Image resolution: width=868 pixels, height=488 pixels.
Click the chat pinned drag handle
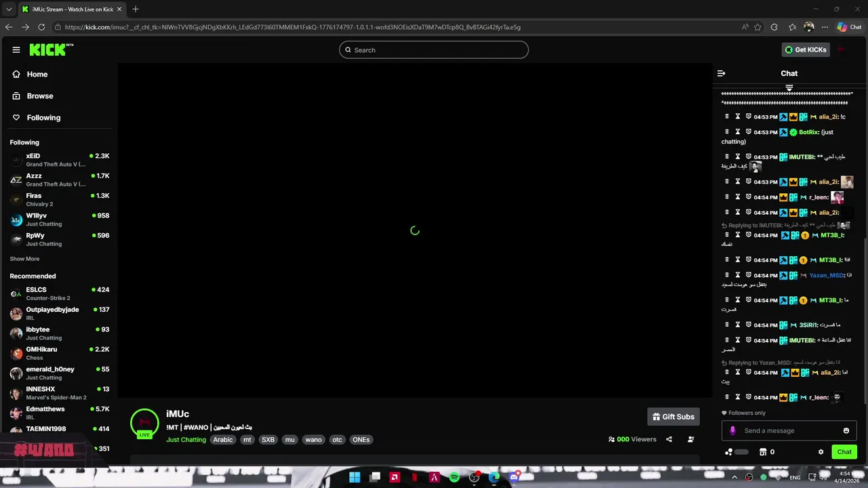click(x=789, y=88)
